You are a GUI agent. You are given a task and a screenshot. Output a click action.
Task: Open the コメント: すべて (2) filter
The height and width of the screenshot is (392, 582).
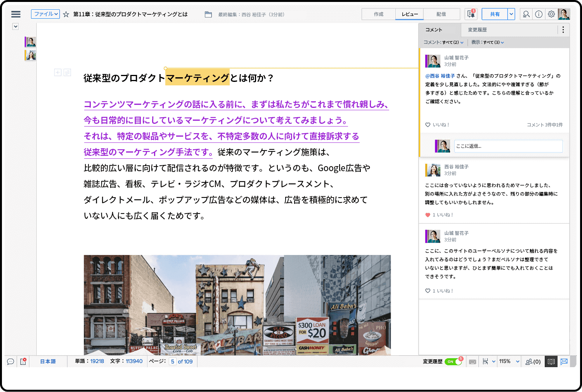(443, 42)
